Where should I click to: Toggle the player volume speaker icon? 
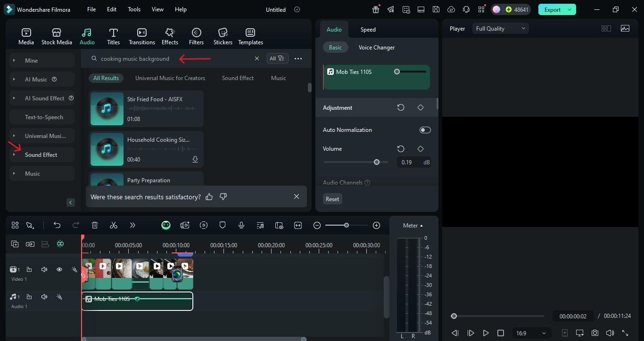pos(610,333)
